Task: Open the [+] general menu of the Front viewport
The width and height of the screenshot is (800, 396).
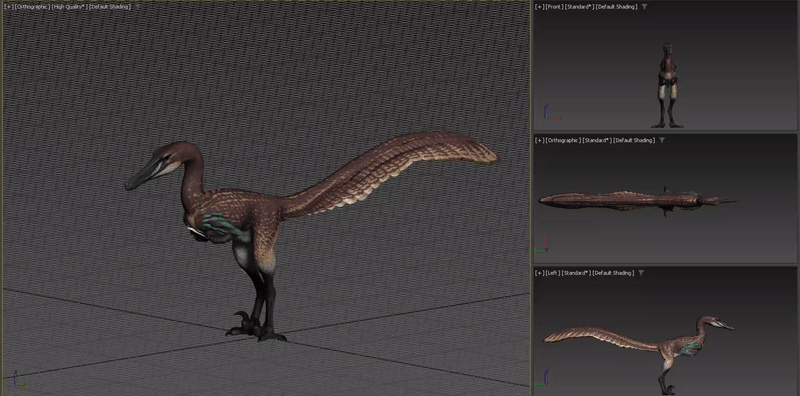Action: click(539, 7)
